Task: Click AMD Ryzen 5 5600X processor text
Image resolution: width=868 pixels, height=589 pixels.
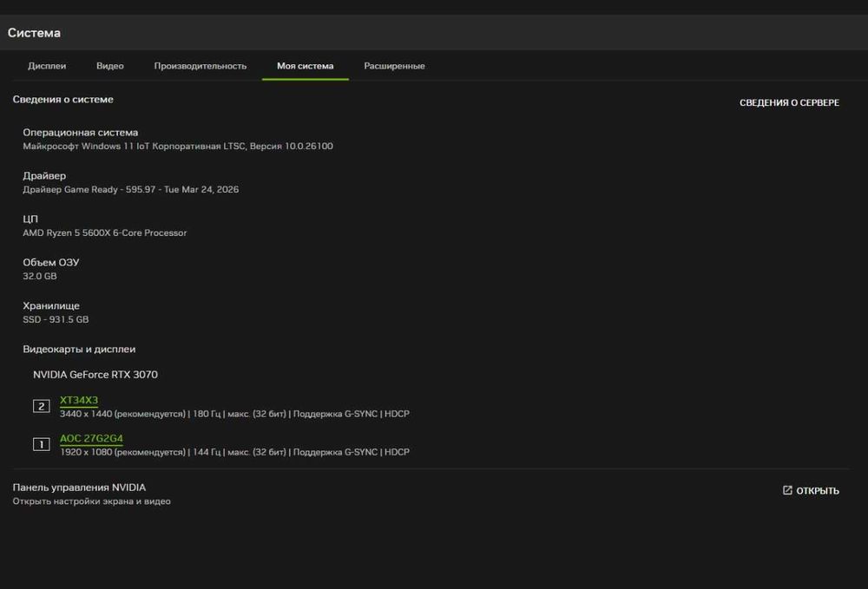Action: 105,232
